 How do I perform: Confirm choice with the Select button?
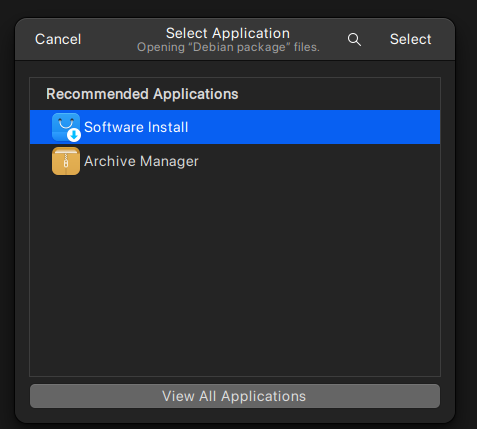coord(410,39)
